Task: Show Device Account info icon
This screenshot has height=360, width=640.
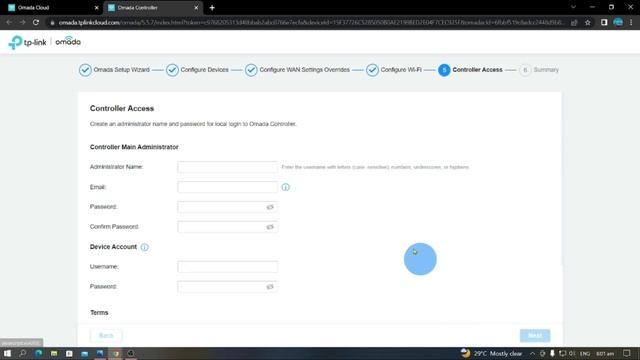Action: click(144, 247)
